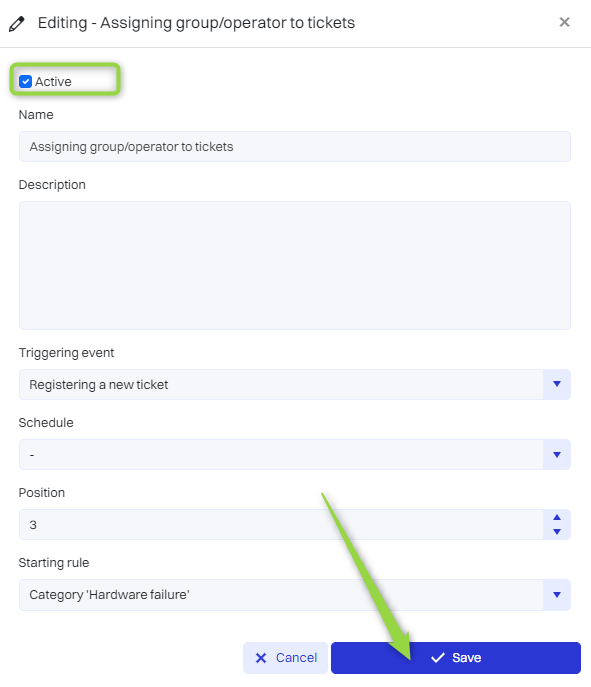
Task: Focus the Description text area
Action: click(294, 265)
